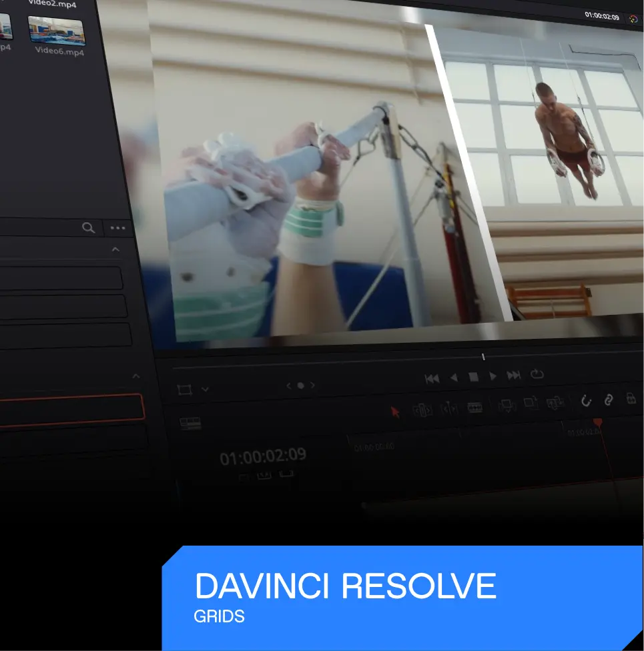This screenshot has width=644, height=651.
Task: Toggle timeline Snapping magnet
Action: click(x=586, y=400)
